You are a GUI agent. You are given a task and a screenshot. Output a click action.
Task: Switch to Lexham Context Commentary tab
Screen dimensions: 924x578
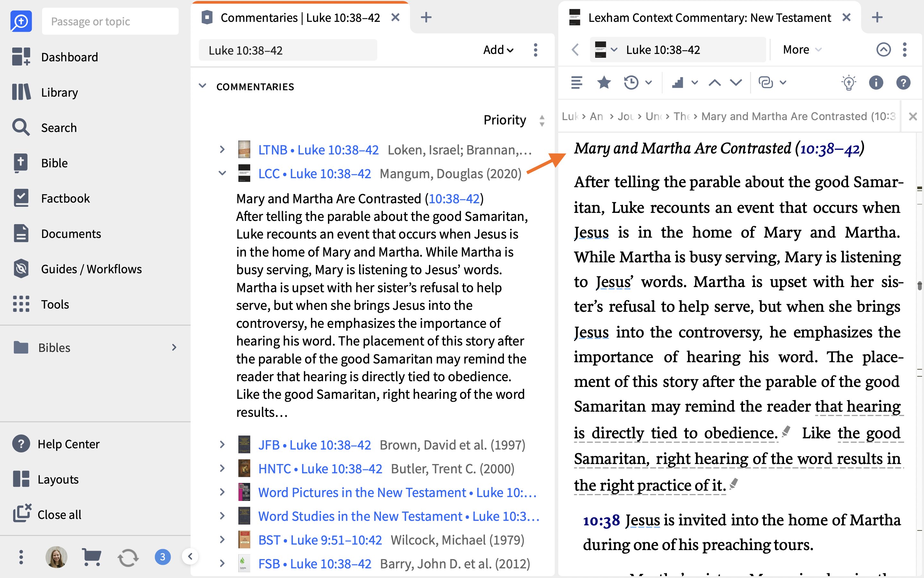[709, 18]
